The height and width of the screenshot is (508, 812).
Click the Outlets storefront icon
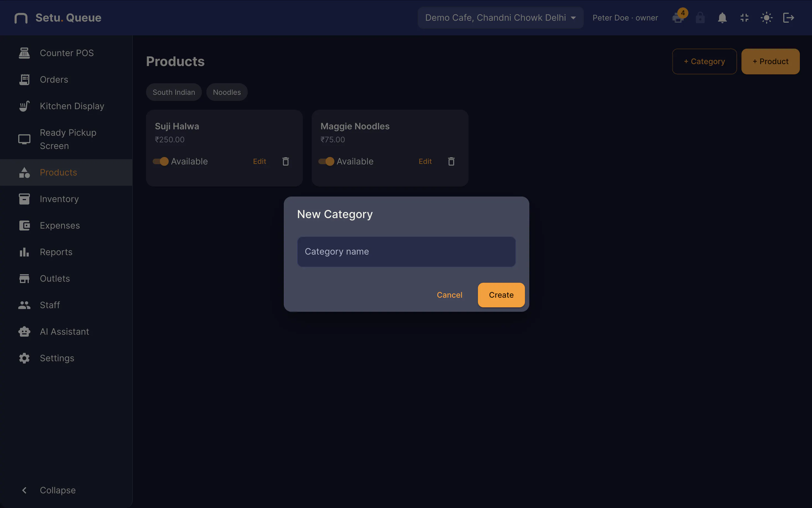tap(24, 279)
